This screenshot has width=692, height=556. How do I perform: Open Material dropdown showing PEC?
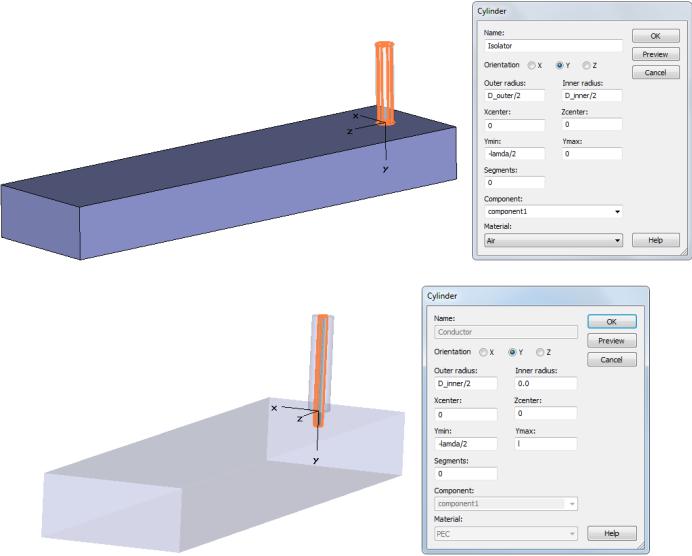(506, 534)
